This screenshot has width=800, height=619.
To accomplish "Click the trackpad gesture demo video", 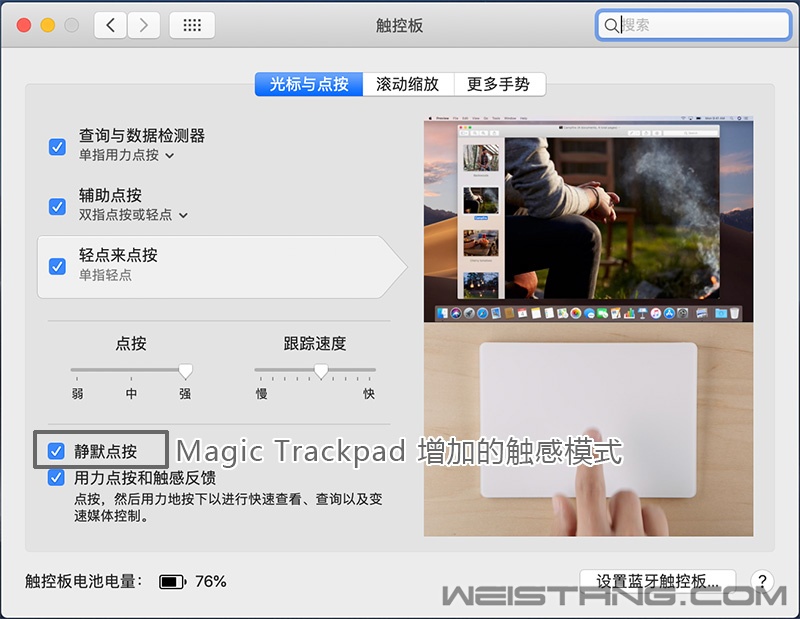I will coord(588,327).
